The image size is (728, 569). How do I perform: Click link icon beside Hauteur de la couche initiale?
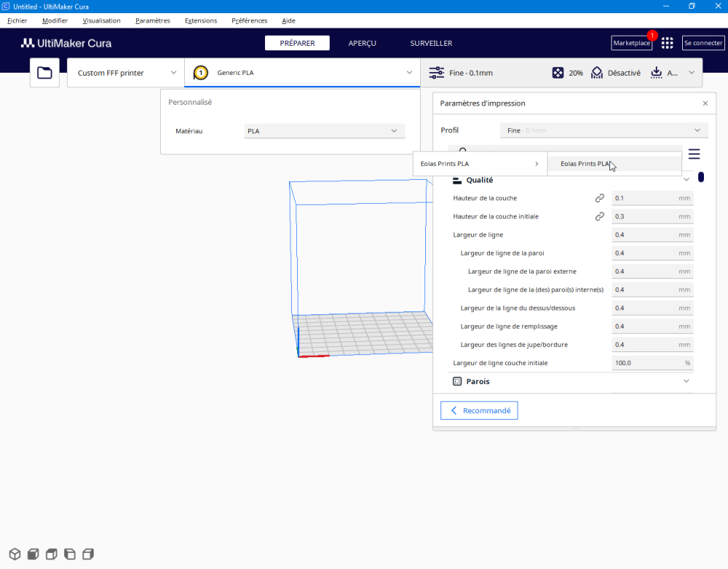click(599, 216)
